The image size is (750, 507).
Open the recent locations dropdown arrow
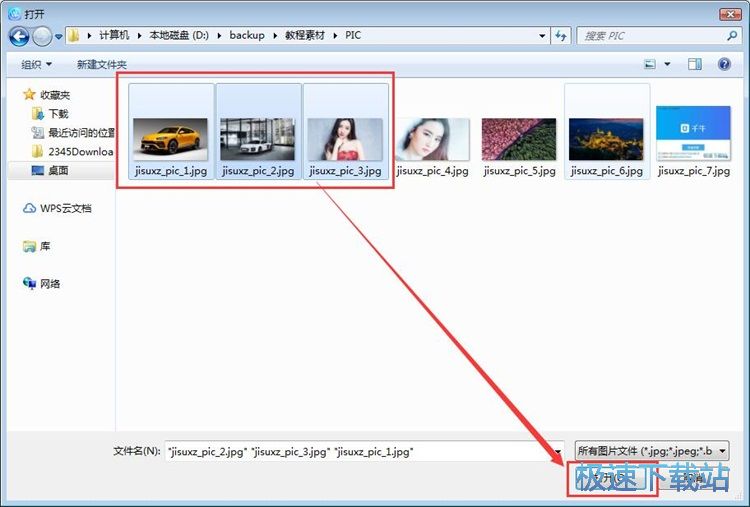coord(58,36)
